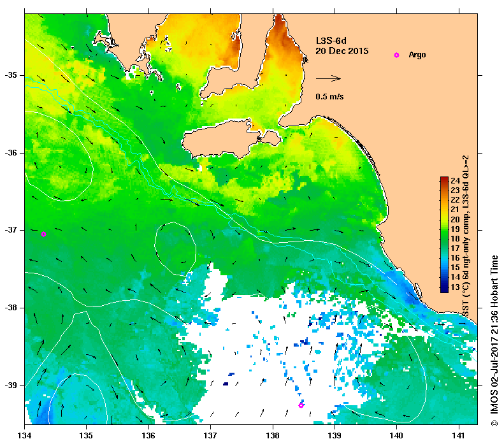Click the latitude label '-36'
504x446 pixels.
[x=11, y=153]
